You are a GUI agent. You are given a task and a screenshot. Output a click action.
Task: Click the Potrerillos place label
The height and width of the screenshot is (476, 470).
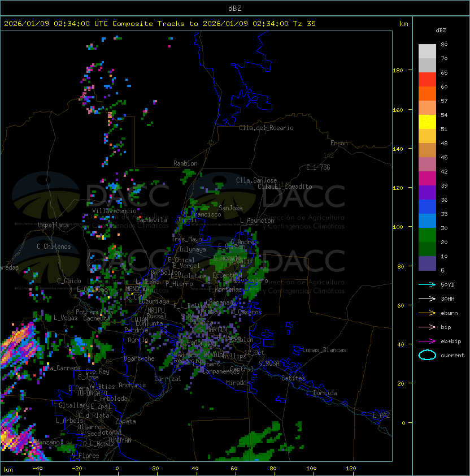94,311
